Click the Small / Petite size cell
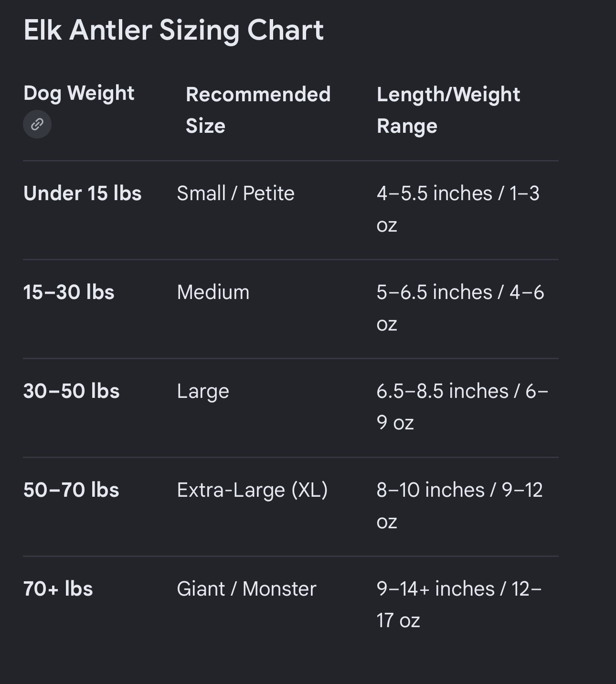The height and width of the screenshot is (684, 616). tap(235, 193)
